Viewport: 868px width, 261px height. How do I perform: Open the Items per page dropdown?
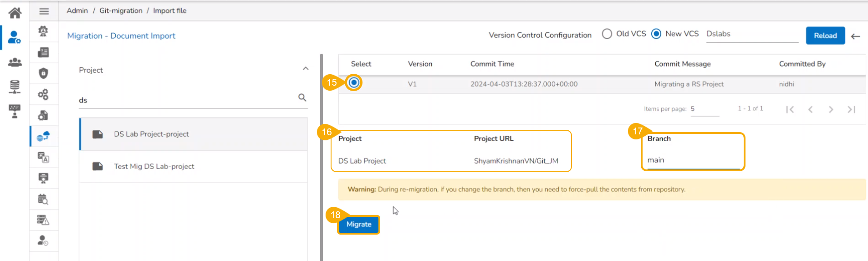pos(704,109)
